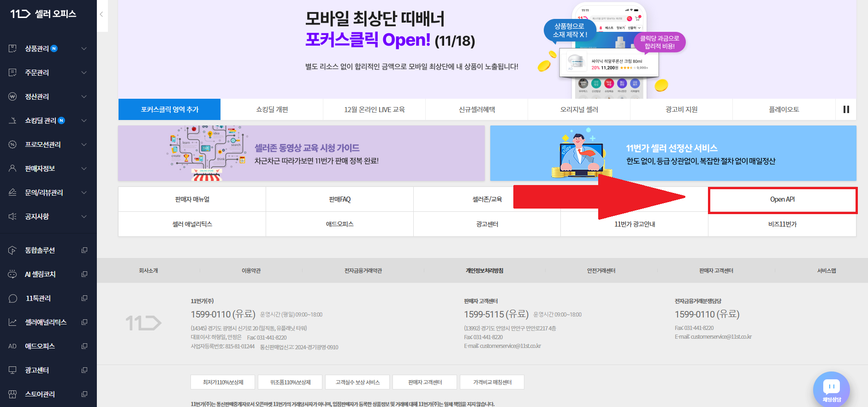The height and width of the screenshot is (407, 868).
Task: Open the 11번가 셀러 선정산 서비스 banner
Action: point(673,153)
